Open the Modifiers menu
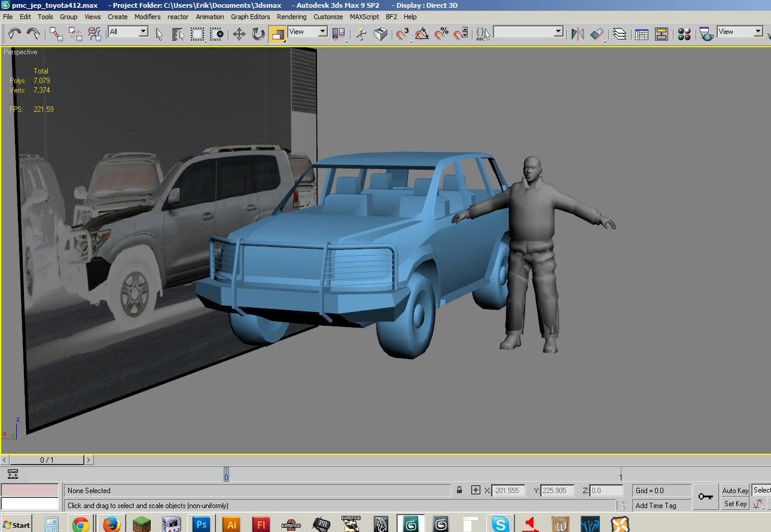This screenshot has width=771, height=532. 147,17
